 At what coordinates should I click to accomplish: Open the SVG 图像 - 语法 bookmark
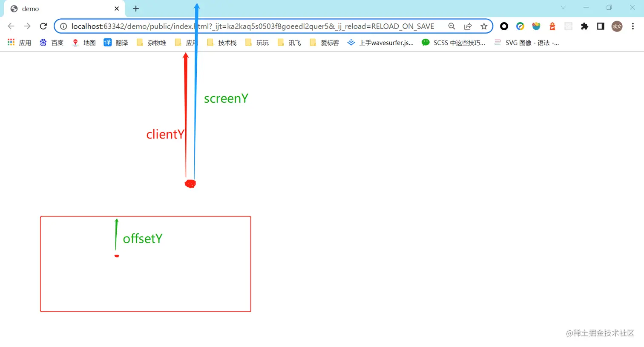[526, 43]
